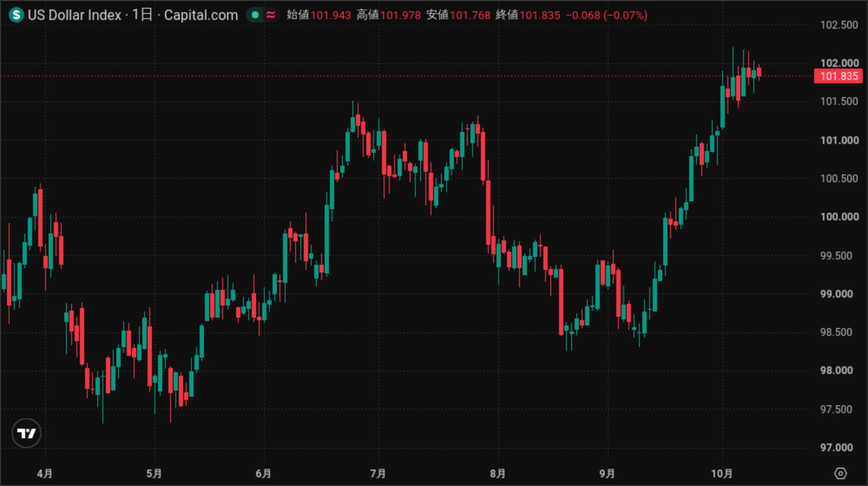Image resolution: width=868 pixels, height=486 pixels.
Task: Click the 始値 101.943 open value
Action: click(x=319, y=15)
